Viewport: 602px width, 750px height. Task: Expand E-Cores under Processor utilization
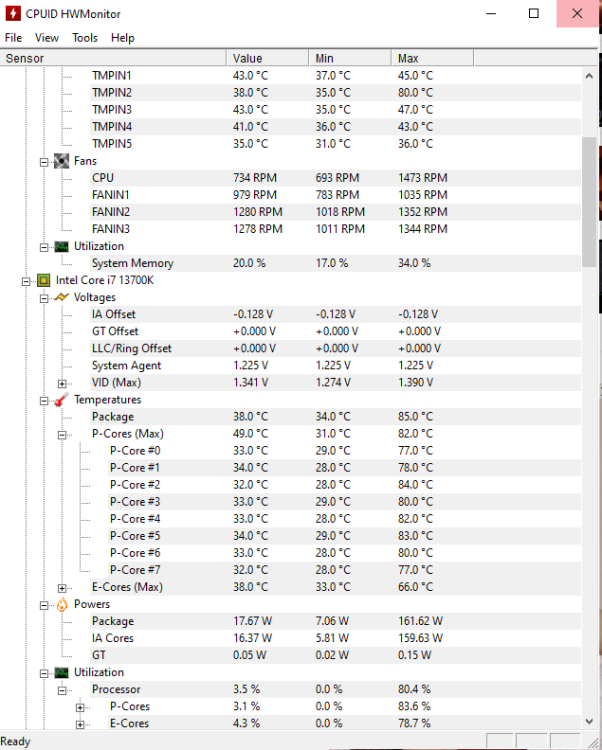pyautogui.click(x=80, y=725)
